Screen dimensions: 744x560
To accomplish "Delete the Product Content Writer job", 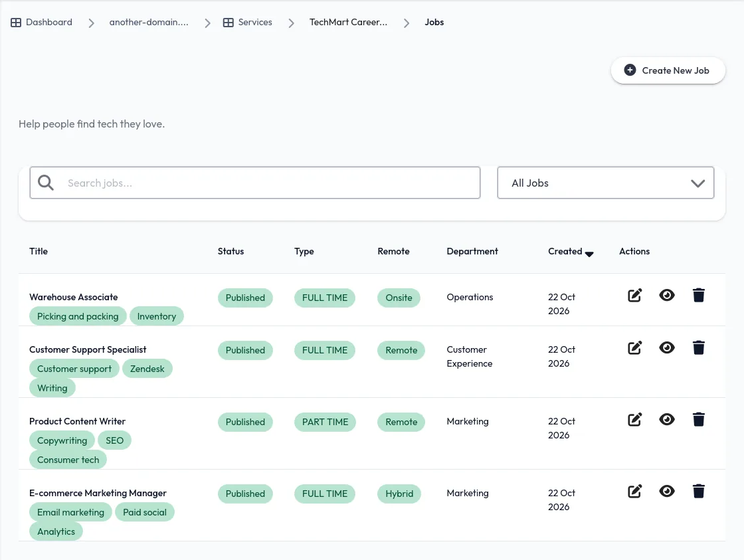I will 698,420.
